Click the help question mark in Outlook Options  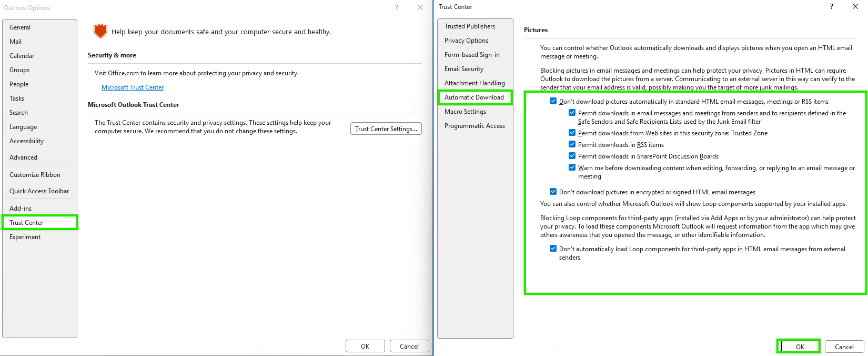(x=397, y=7)
